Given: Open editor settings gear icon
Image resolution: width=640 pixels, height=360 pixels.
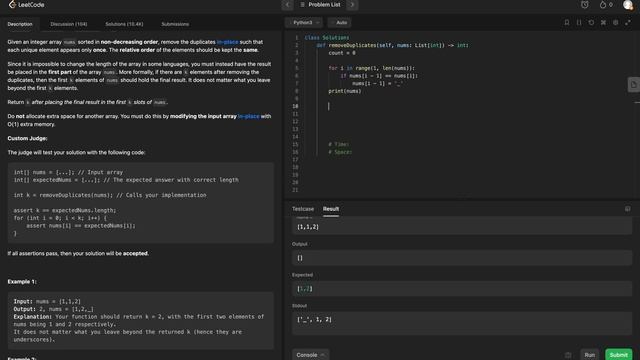Looking at the screenshot, I should tap(616, 22).
